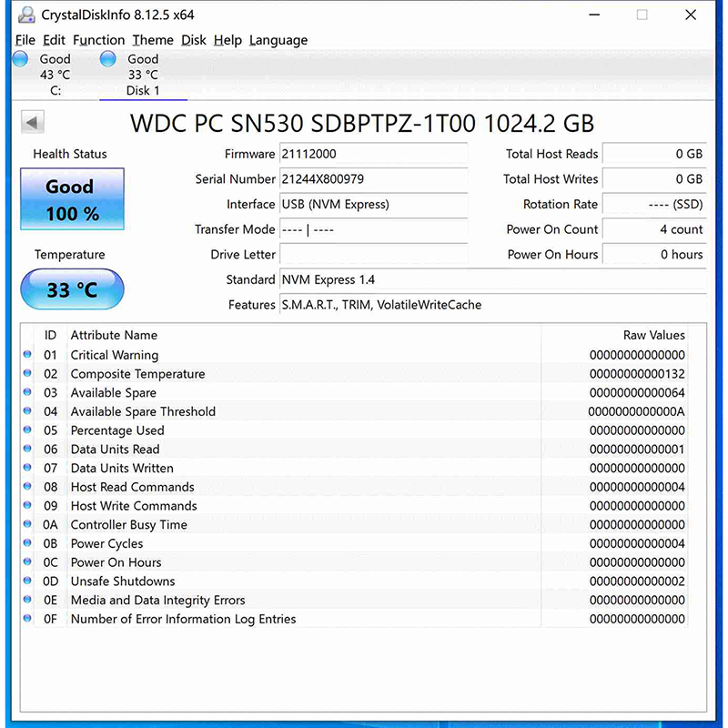Image resolution: width=728 pixels, height=728 pixels.
Task: Select Number of Error Information Log Entries
Action: 183,619
